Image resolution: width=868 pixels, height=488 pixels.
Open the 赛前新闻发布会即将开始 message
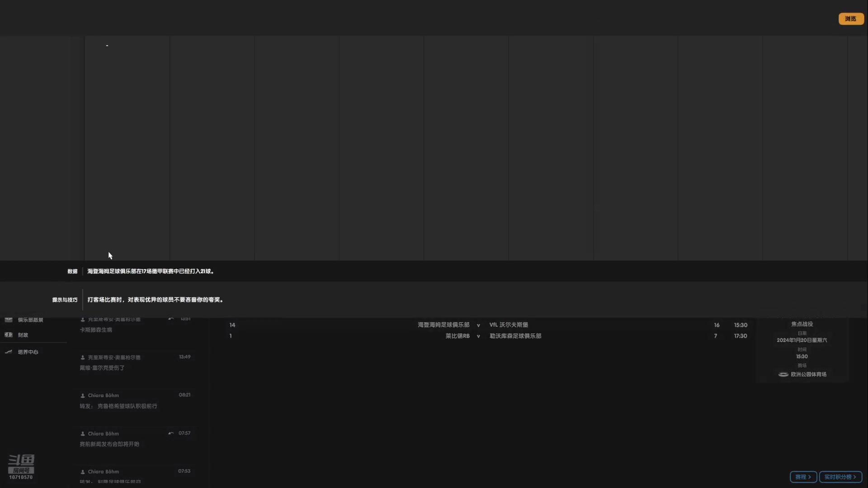pos(109,444)
